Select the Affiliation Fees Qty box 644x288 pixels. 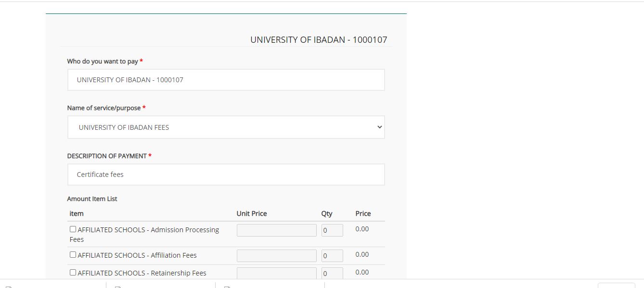click(x=332, y=256)
